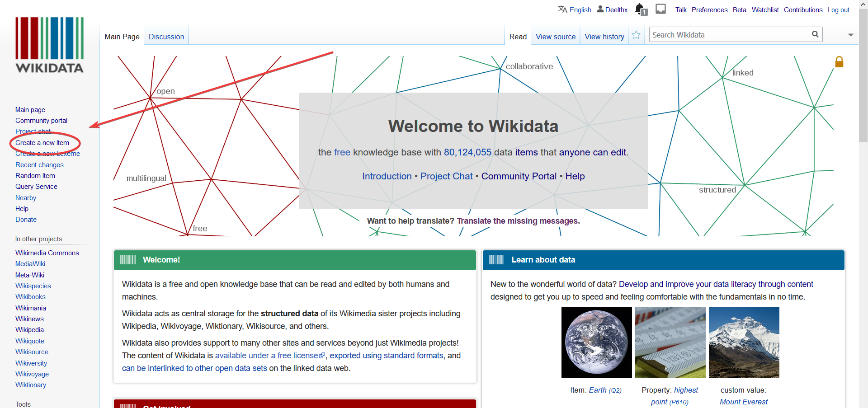Click the search magnifier icon
868x408 pixels.
[x=815, y=34]
